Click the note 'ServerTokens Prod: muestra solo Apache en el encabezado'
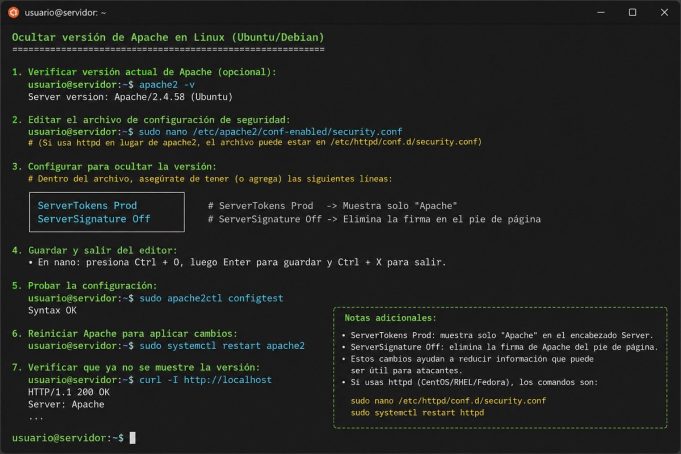Screen dimensions: 681x454 pyautogui.click(x=498, y=335)
